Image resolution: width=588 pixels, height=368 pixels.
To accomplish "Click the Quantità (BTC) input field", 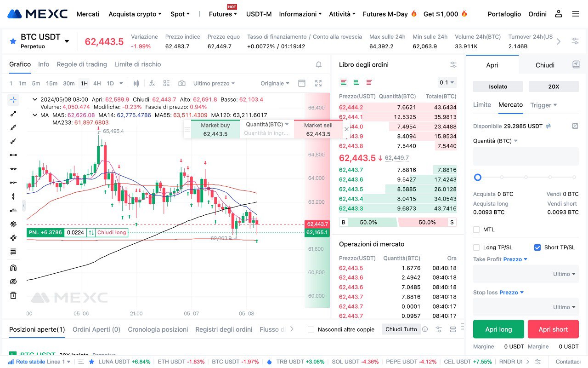I will [526, 156].
